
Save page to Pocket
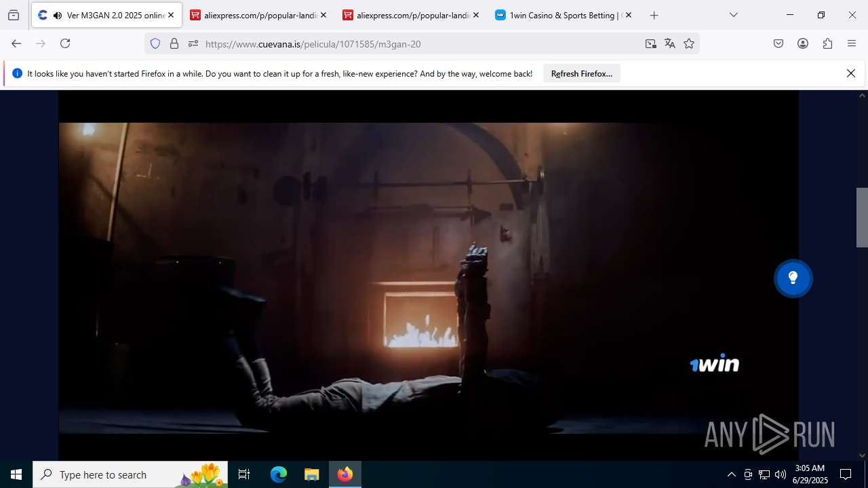(778, 43)
